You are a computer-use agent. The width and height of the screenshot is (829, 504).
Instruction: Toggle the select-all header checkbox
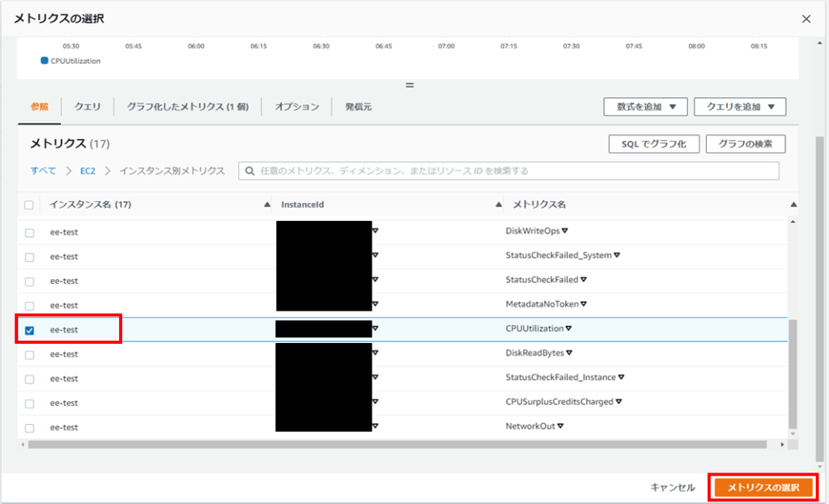[x=29, y=205]
